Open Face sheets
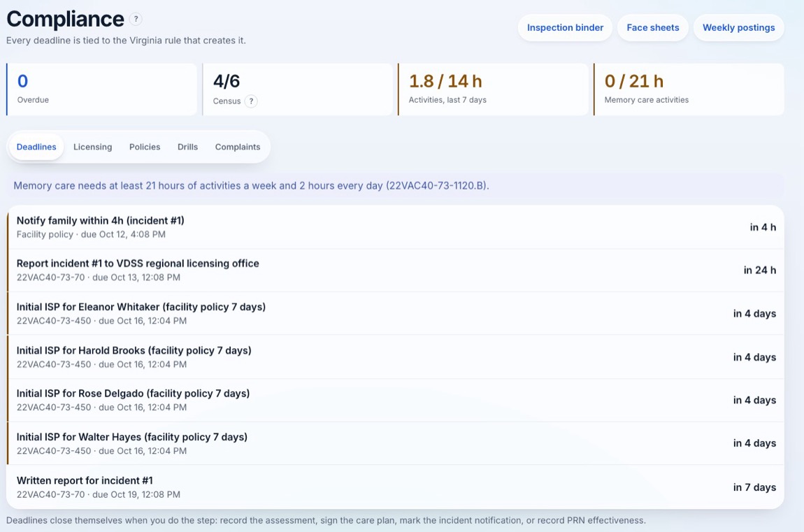This screenshot has height=532, width=804. tap(653, 28)
